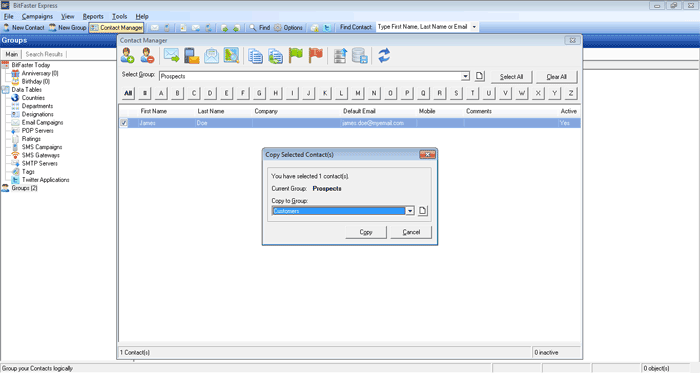Click the blue refresh arrows icon

(384, 56)
